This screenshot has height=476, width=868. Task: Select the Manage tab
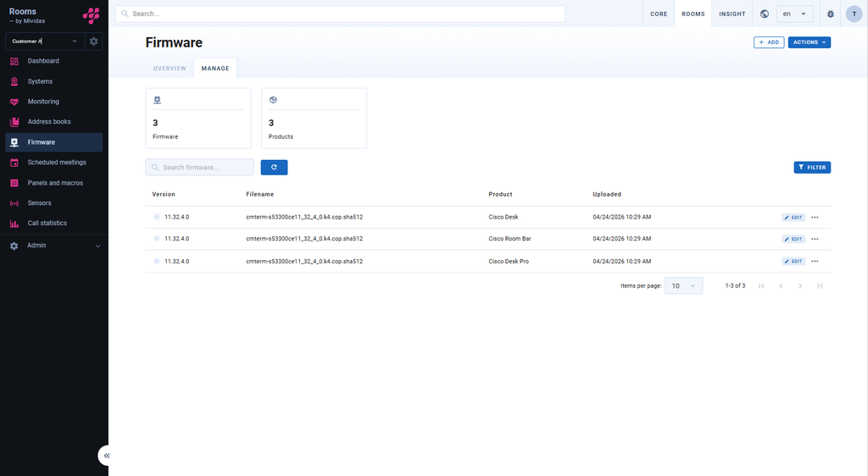coord(215,69)
